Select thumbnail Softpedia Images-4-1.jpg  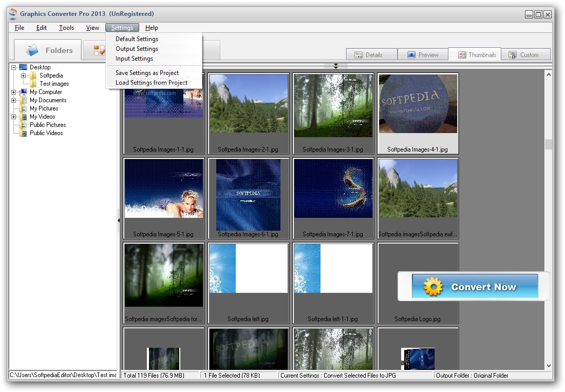pos(418,114)
